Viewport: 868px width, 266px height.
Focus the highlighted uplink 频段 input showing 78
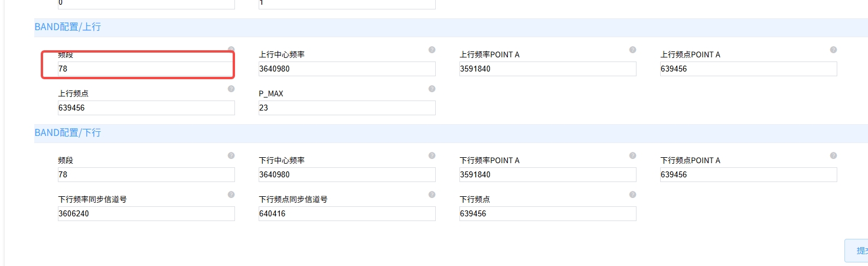click(x=146, y=69)
